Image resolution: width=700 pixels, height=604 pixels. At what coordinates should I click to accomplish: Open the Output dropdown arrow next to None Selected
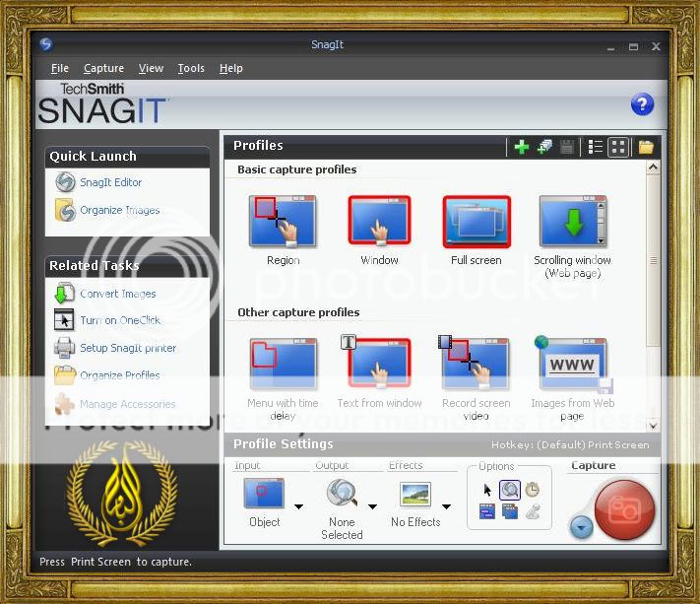click(x=372, y=506)
